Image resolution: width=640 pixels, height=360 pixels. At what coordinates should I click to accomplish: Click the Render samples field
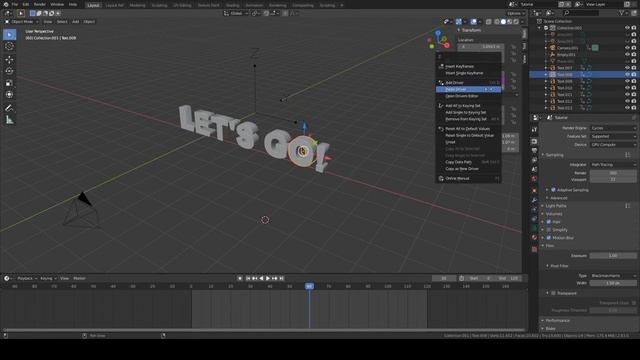(613, 173)
